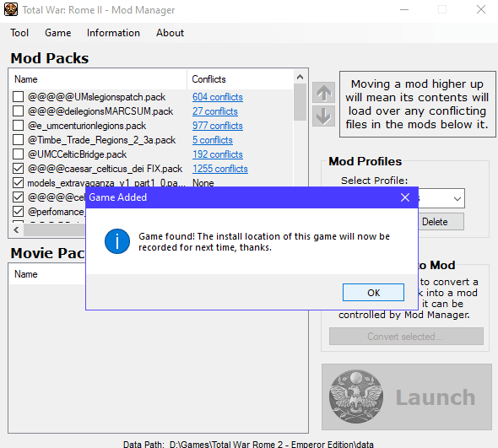Select @Timbe_Trade_Regions_2_3a.pack row name
The height and width of the screenshot is (448, 498).
pos(101,140)
